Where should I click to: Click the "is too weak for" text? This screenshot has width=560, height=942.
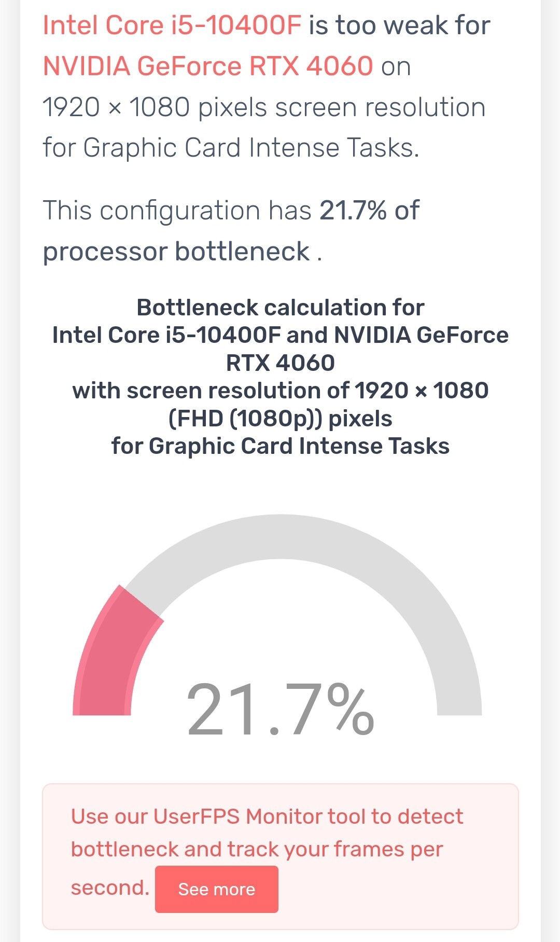[400, 25]
